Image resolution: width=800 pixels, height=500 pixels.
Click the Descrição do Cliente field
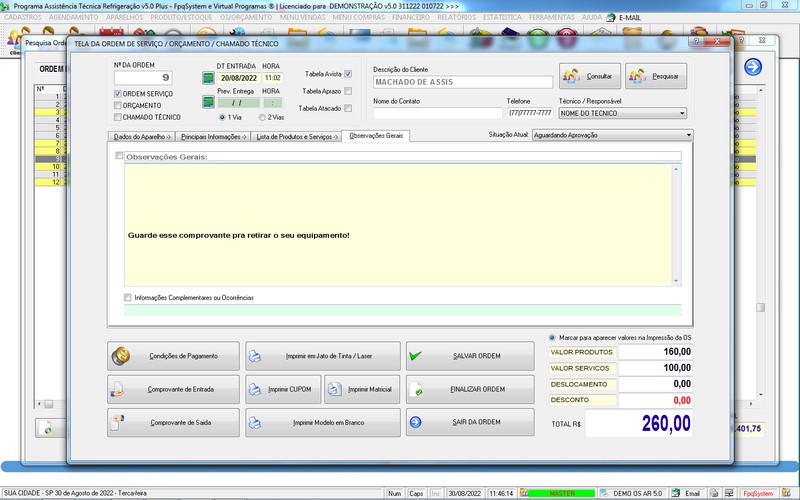click(463, 82)
